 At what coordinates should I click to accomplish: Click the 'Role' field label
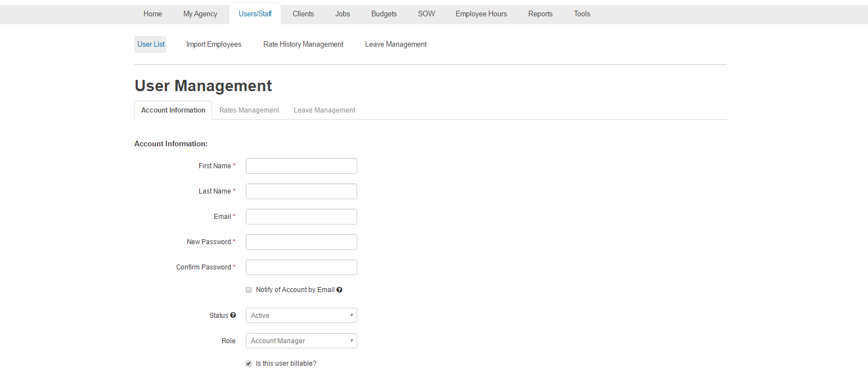tap(228, 340)
